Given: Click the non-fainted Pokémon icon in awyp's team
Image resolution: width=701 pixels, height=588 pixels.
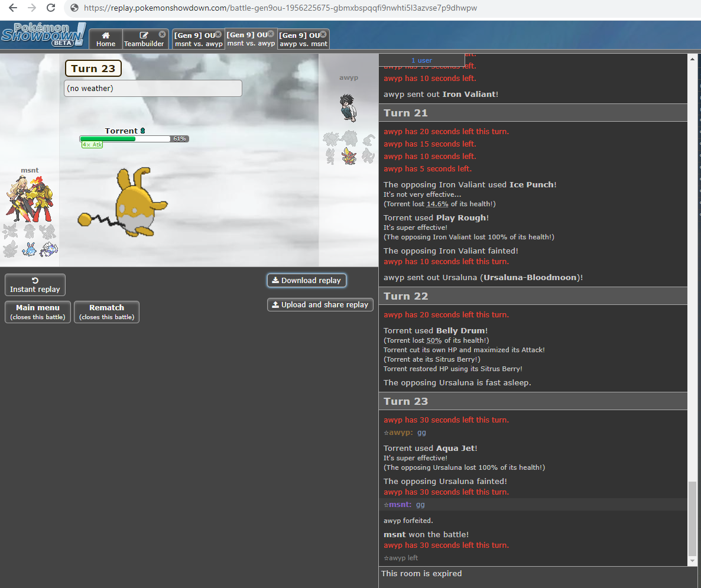Looking at the screenshot, I should (349, 156).
